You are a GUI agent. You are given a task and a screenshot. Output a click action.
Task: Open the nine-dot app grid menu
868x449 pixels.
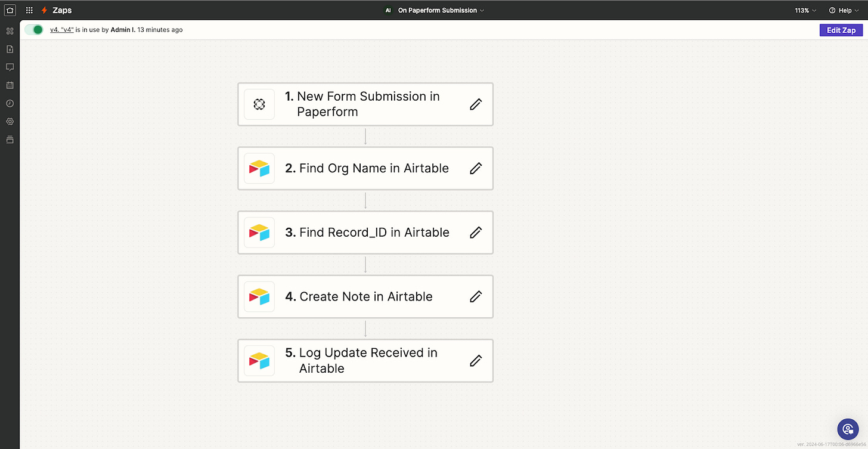click(x=29, y=10)
